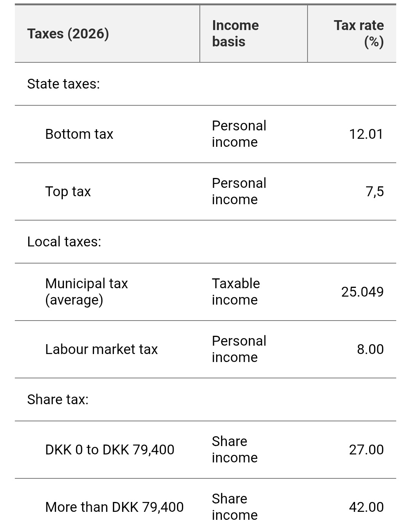
Task: Select the 12.01 tax rate value
Action: click(x=366, y=134)
